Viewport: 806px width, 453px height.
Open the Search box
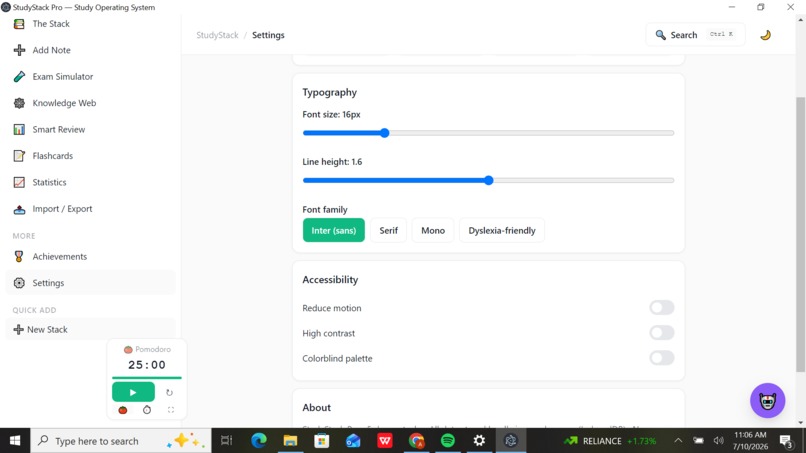(x=695, y=35)
